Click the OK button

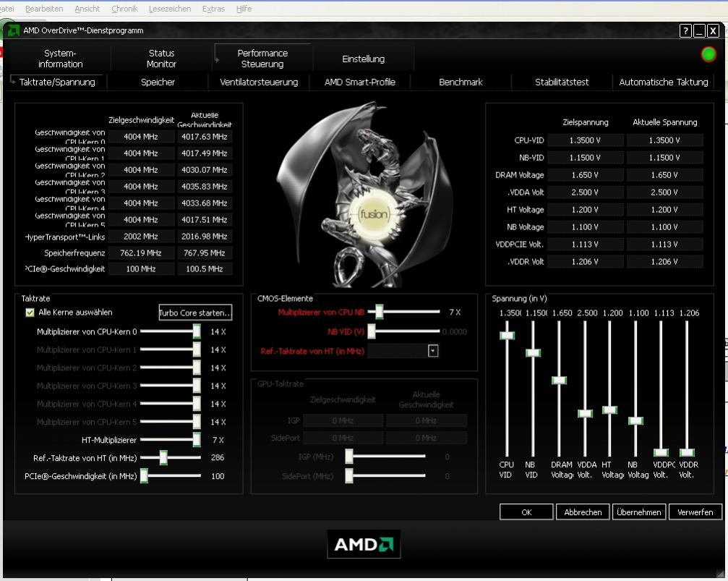526,512
